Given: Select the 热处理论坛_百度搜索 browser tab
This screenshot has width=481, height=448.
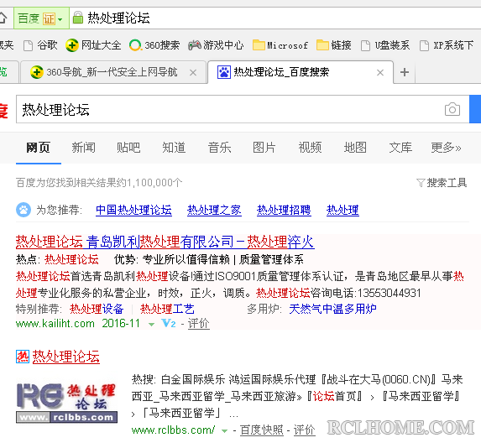Looking at the screenshot, I should 301,72.
